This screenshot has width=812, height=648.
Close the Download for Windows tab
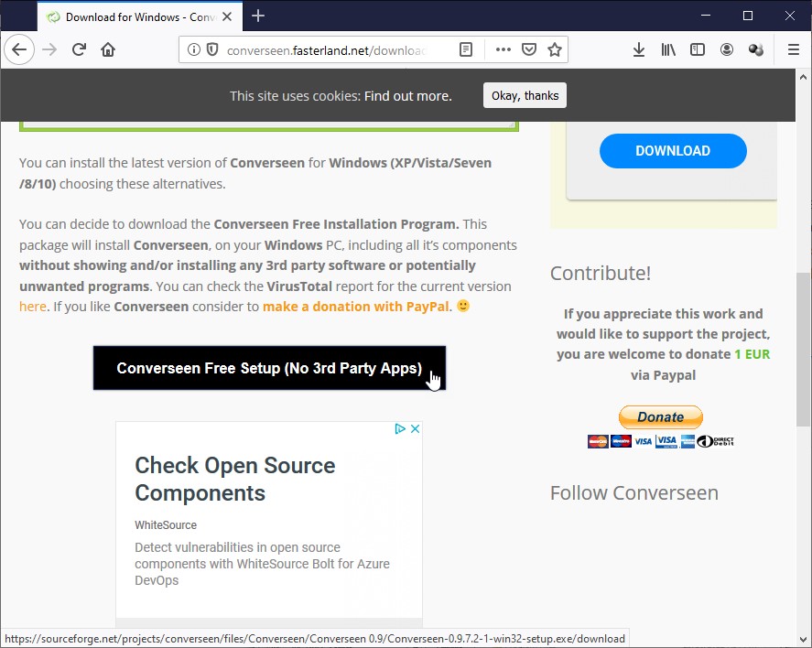coord(227,16)
